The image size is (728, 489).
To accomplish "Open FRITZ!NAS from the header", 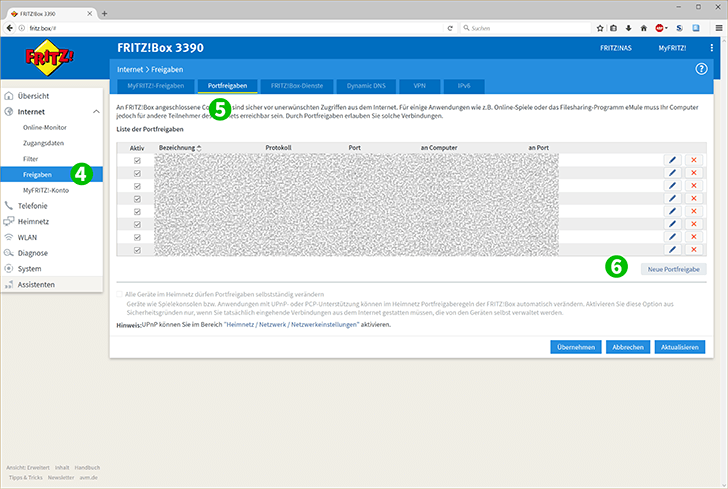I will click(616, 48).
